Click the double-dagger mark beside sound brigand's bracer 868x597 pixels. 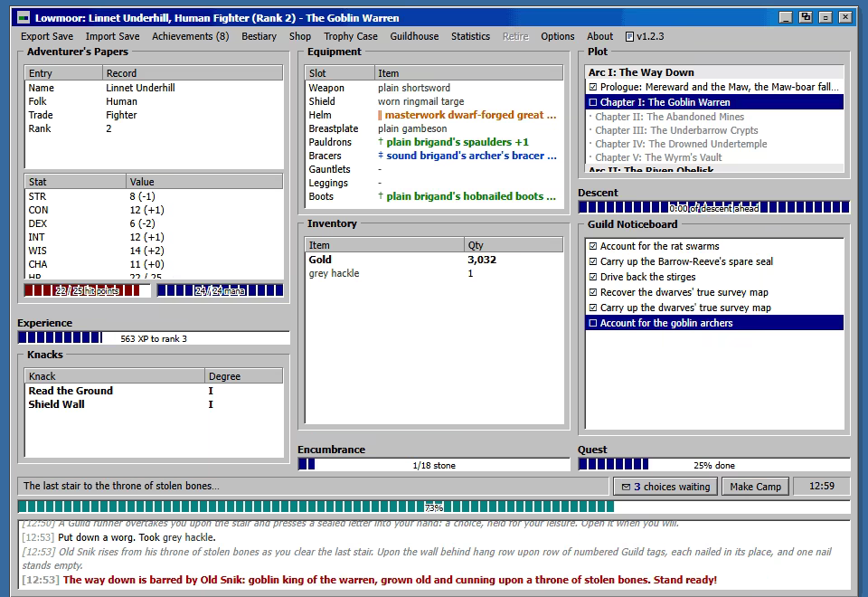(x=381, y=156)
